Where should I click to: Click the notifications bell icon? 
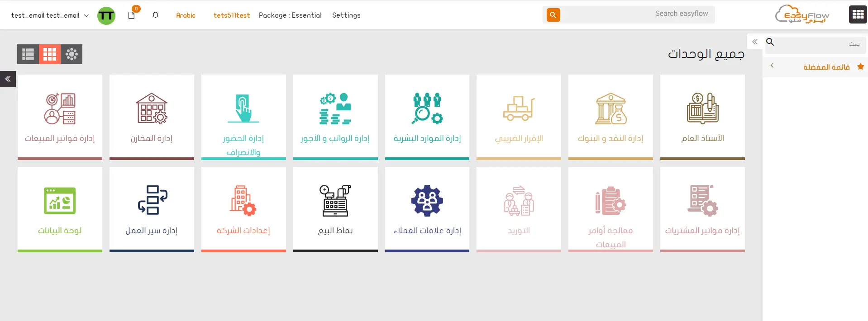(155, 15)
